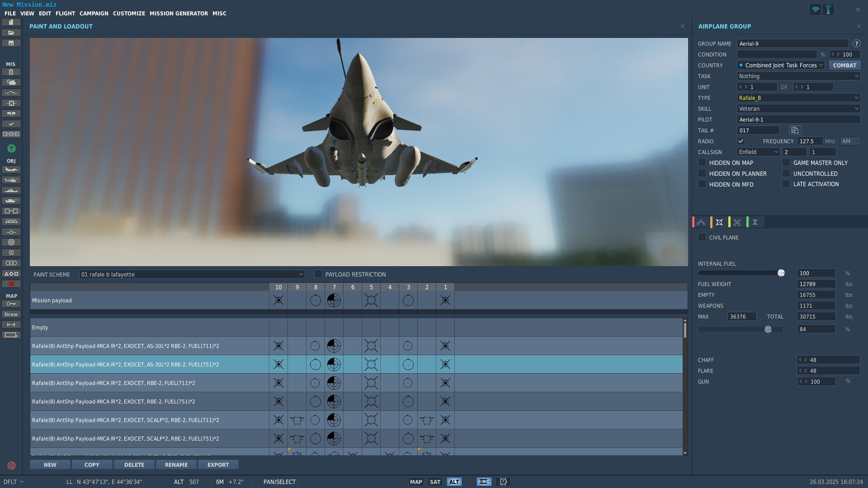The image size is (868, 488).
Task: Click the EXPORT payload button
Action: click(x=218, y=465)
